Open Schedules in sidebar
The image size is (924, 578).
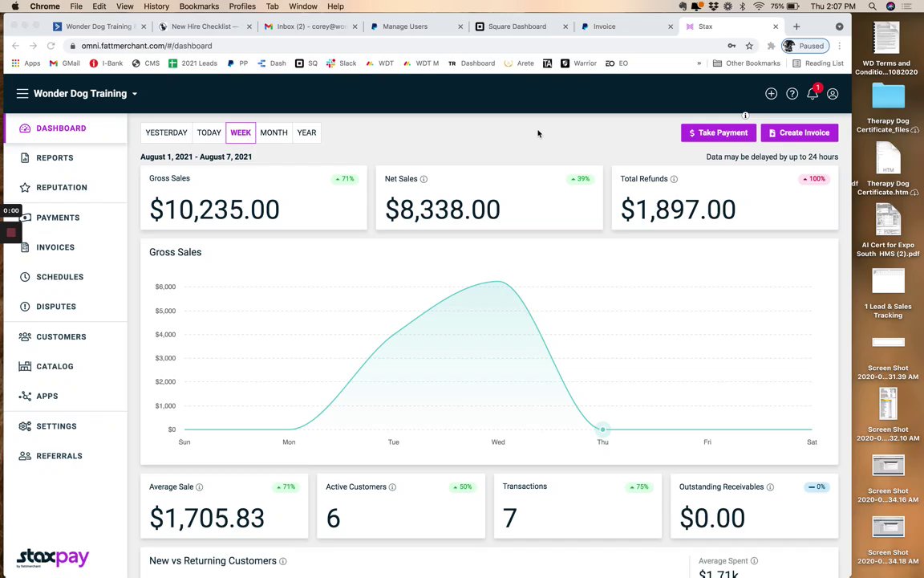point(66,277)
